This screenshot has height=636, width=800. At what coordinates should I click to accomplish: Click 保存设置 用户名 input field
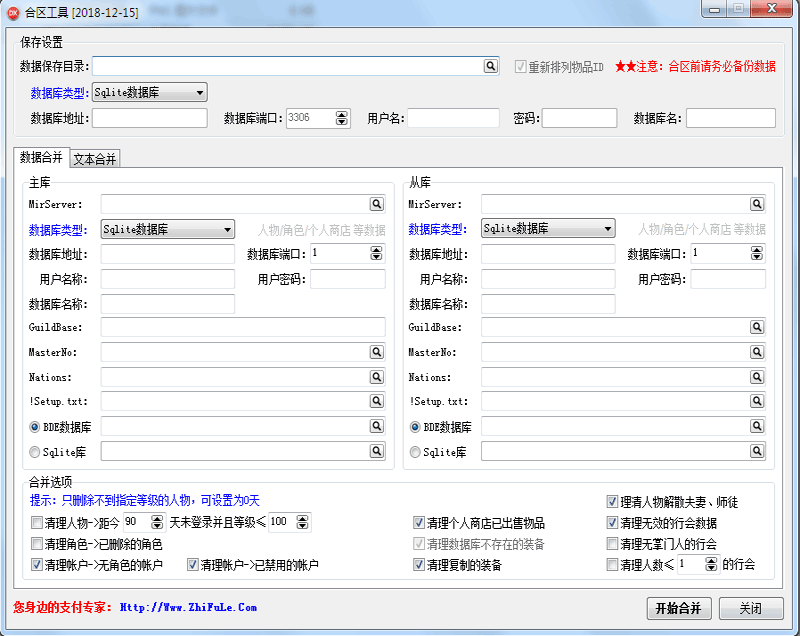pyautogui.click(x=453, y=118)
